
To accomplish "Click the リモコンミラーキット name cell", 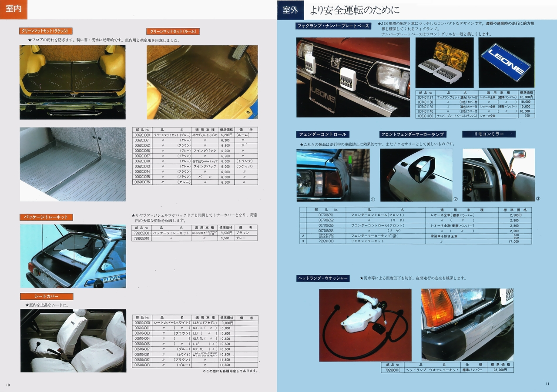I will click(386, 241).
